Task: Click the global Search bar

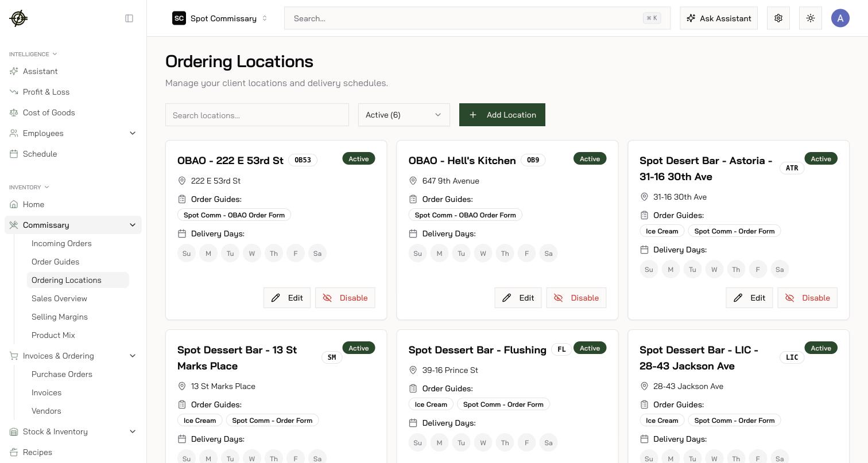Action: (478, 18)
